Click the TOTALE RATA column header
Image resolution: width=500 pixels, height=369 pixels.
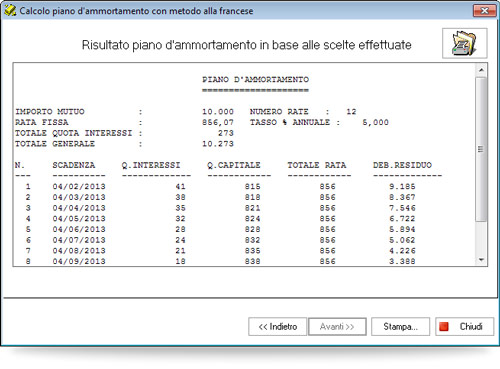[317, 165]
